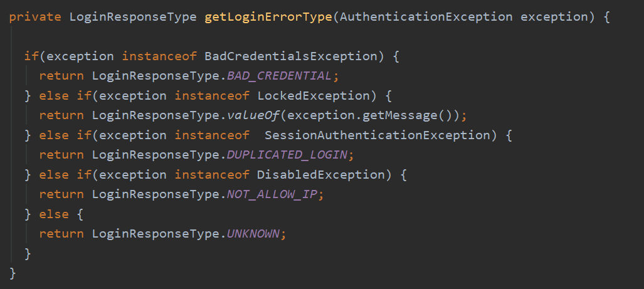The width and height of the screenshot is (644, 289).
Task: Click the UNKNOWN enum constant
Action: point(253,233)
